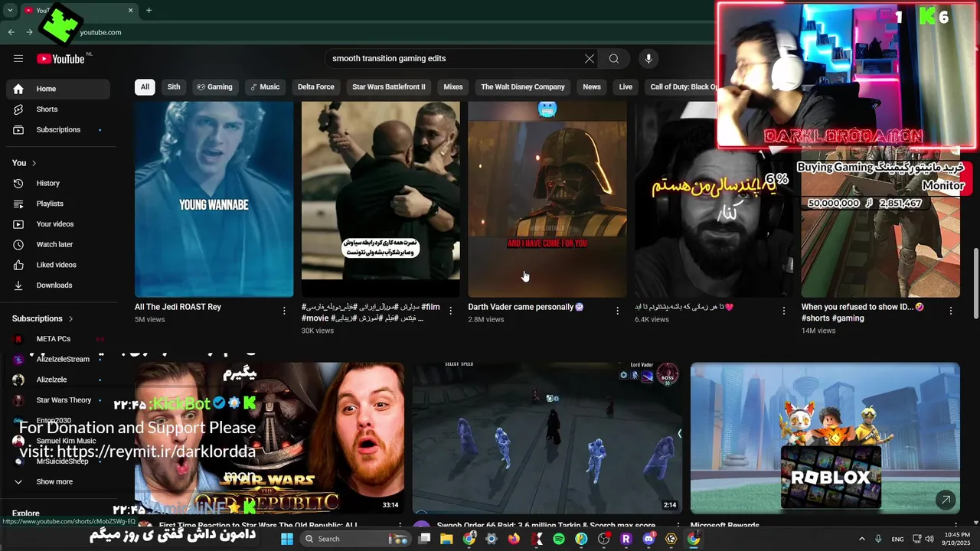Select the Delta Force filter chip
The image size is (980, 551).
[x=315, y=87]
